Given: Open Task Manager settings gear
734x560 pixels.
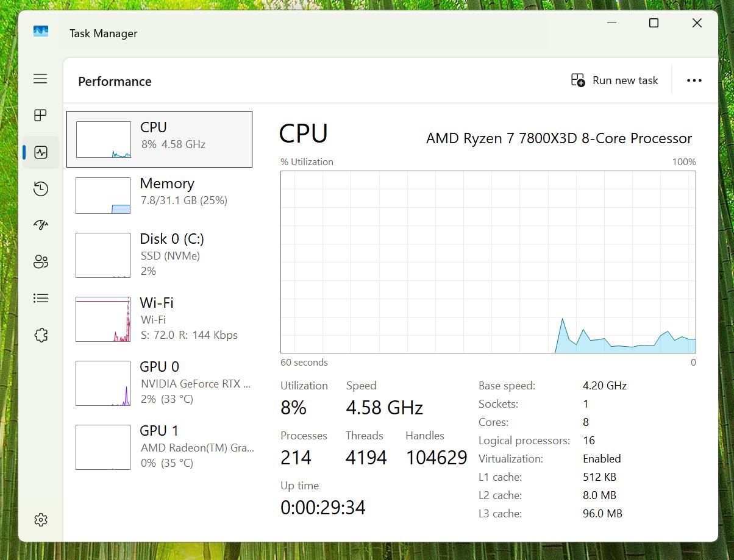Looking at the screenshot, I should 41,520.
